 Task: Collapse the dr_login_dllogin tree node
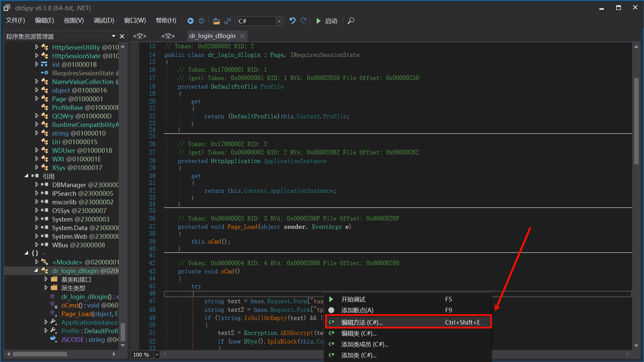coord(36,270)
